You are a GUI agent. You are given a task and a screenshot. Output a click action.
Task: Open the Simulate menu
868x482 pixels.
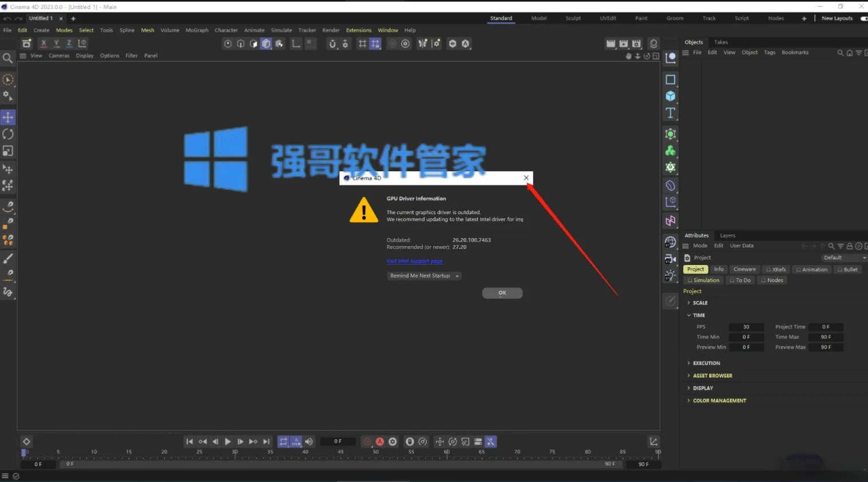click(x=282, y=30)
